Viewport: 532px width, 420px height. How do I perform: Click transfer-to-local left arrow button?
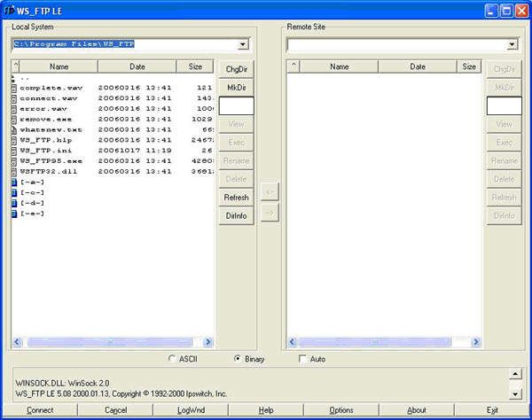(270, 192)
